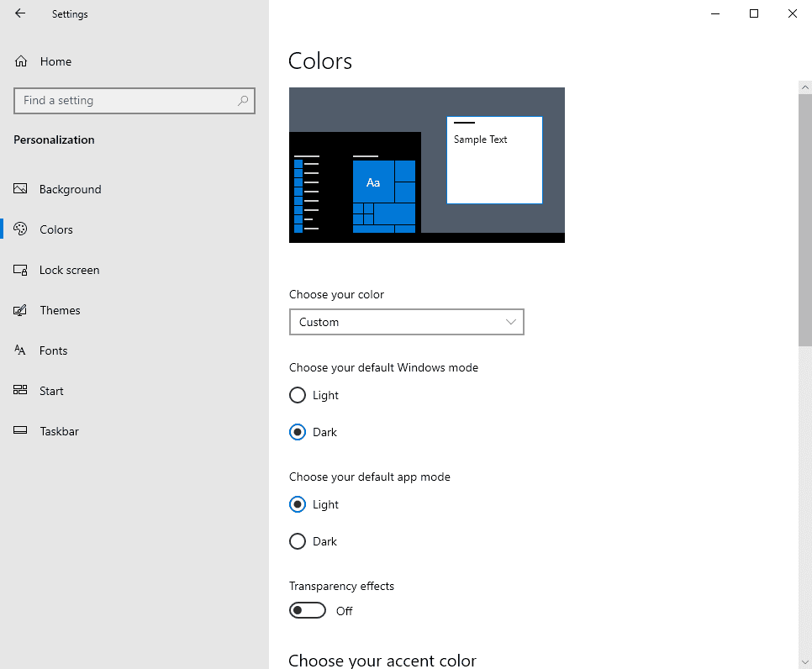Viewport: 812px width, 669px height.
Task: Click the Choose your default Windows mode label
Action: tap(384, 367)
